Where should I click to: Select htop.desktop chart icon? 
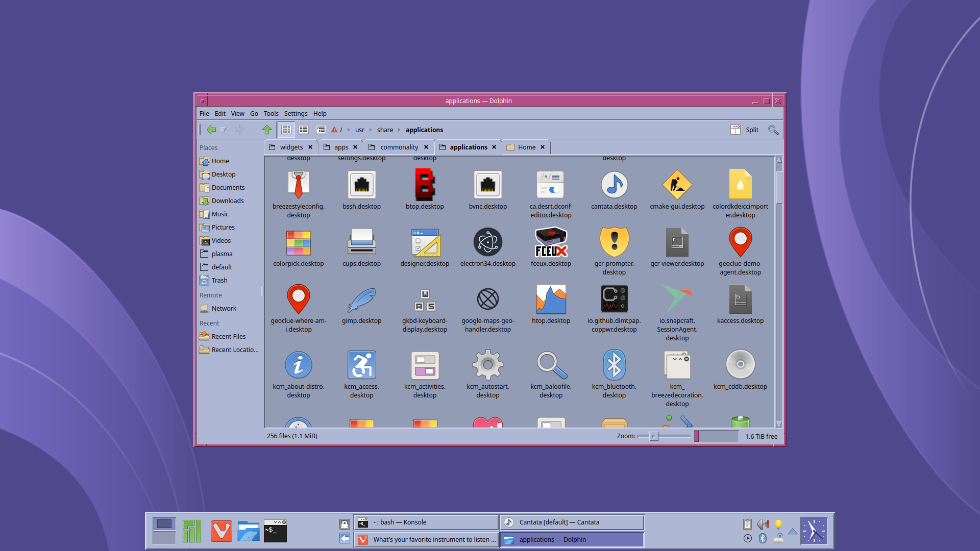(551, 299)
